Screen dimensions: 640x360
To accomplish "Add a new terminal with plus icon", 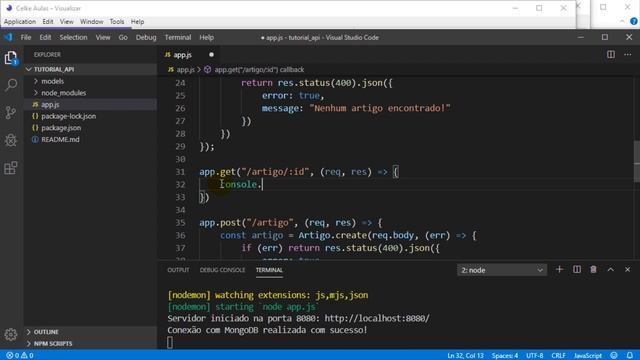I will pos(560,269).
